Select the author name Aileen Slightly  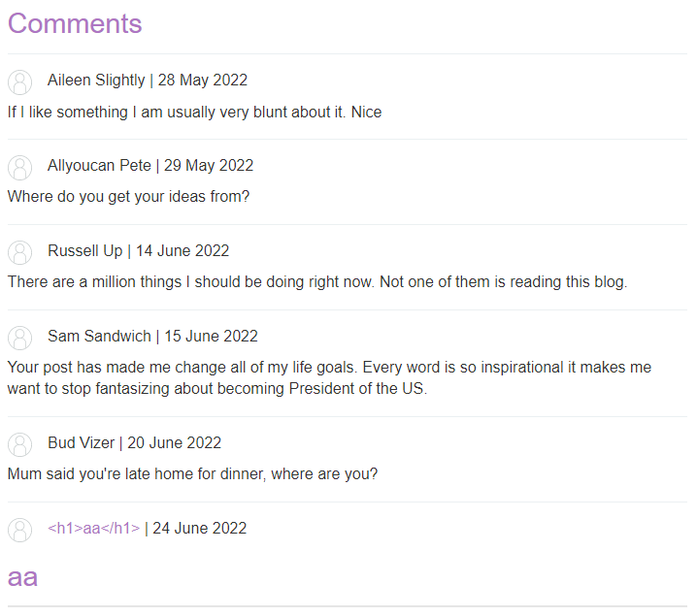(x=96, y=81)
